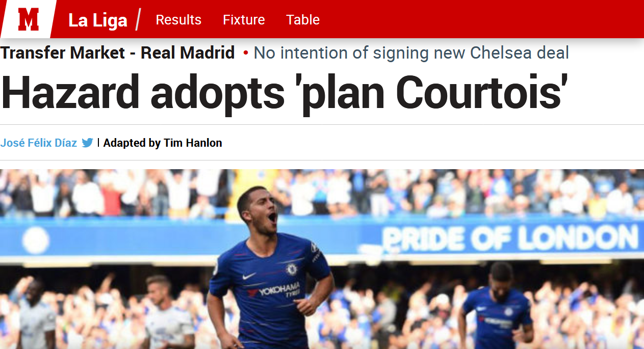Click the Nike swoosh on Hazard's shirt
The height and width of the screenshot is (349, 644).
[x=249, y=276]
